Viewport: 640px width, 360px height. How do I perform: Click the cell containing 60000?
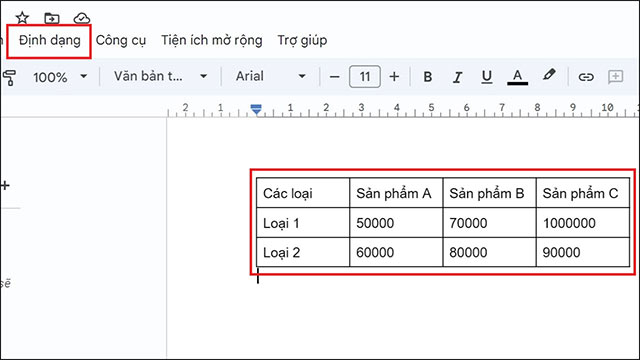pyautogui.click(x=396, y=252)
